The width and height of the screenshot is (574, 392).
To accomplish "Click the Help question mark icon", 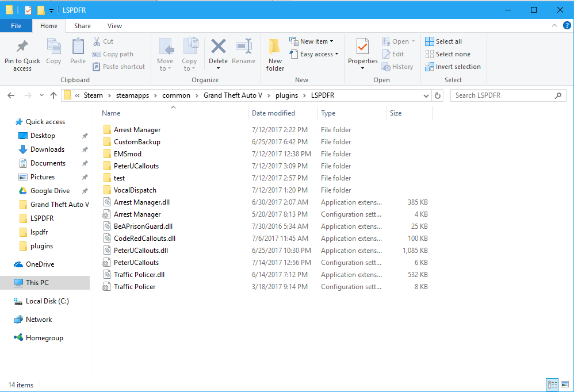I will click(x=567, y=25).
